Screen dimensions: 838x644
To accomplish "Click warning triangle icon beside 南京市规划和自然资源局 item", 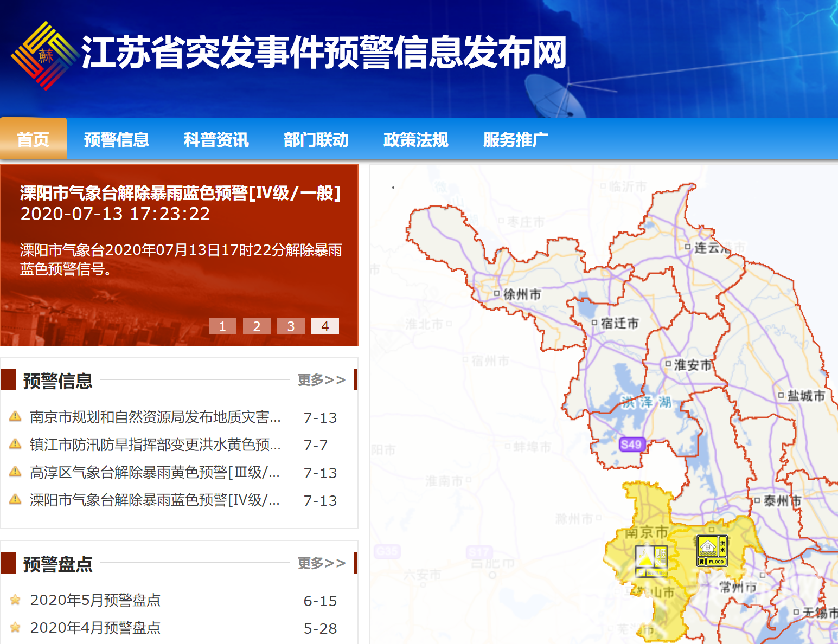I will click(x=15, y=416).
